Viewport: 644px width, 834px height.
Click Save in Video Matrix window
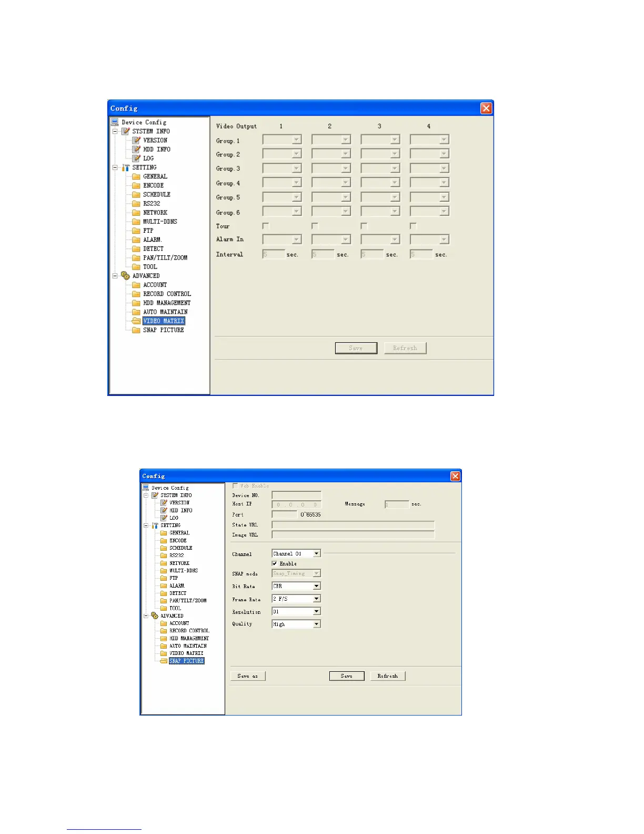(x=356, y=348)
